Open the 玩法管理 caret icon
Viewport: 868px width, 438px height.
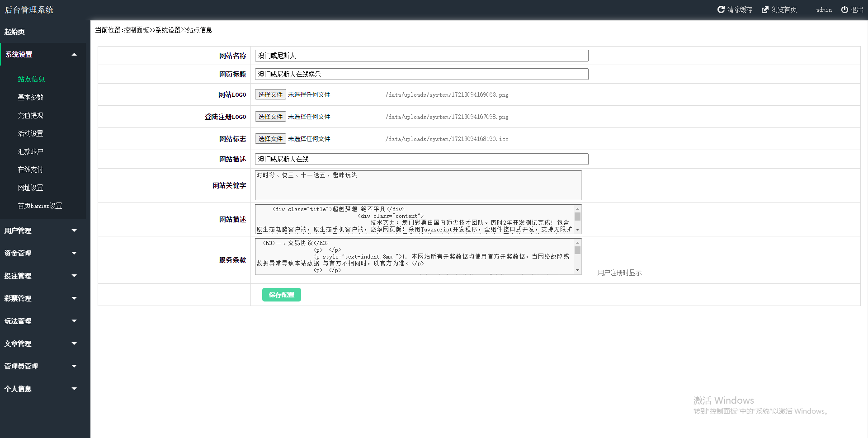tap(74, 321)
